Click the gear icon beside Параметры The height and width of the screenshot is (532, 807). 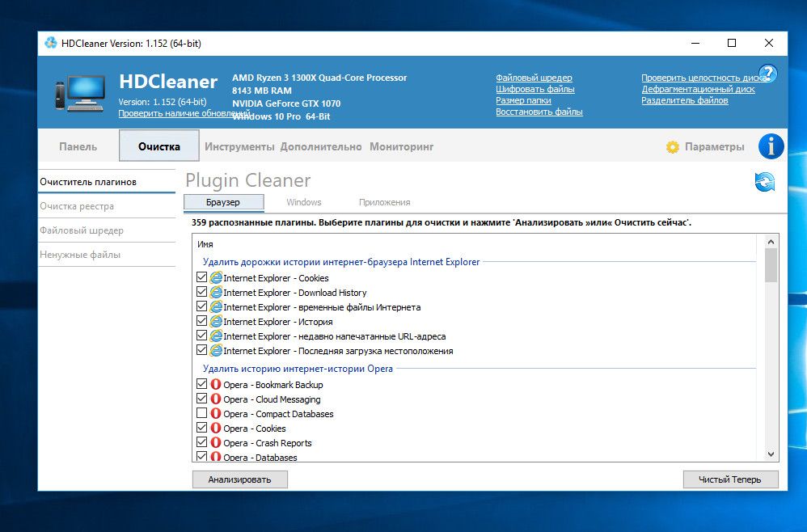pyautogui.click(x=672, y=147)
